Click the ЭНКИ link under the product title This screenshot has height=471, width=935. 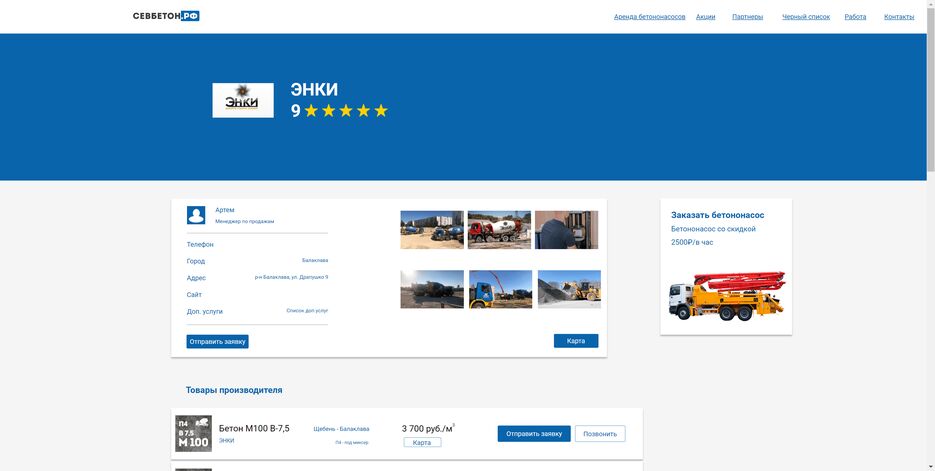227,441
